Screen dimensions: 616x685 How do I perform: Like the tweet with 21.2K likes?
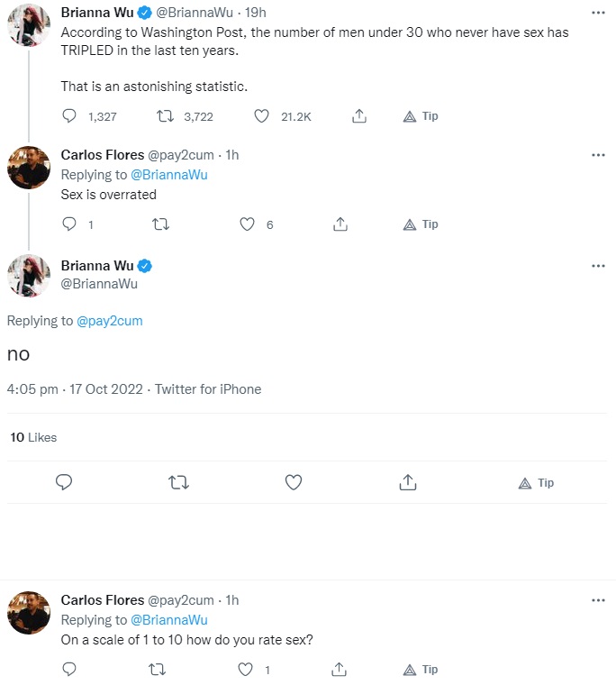point(261,116)
